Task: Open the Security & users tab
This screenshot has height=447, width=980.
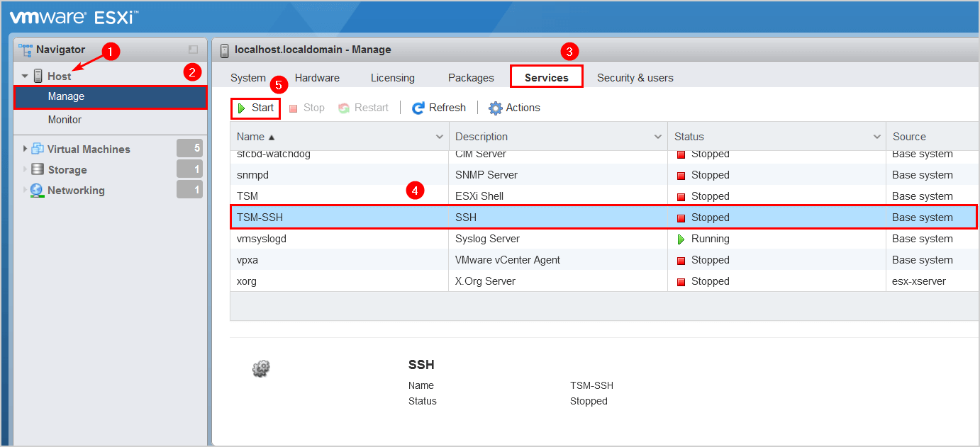Action: [635, 78]
